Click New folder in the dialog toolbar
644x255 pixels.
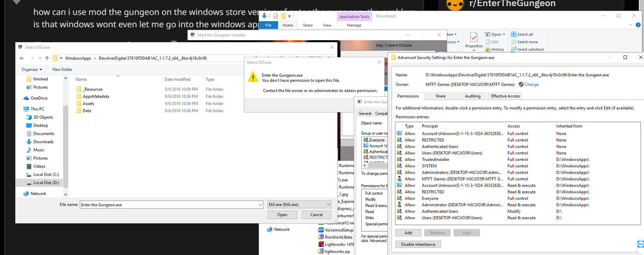62,69
